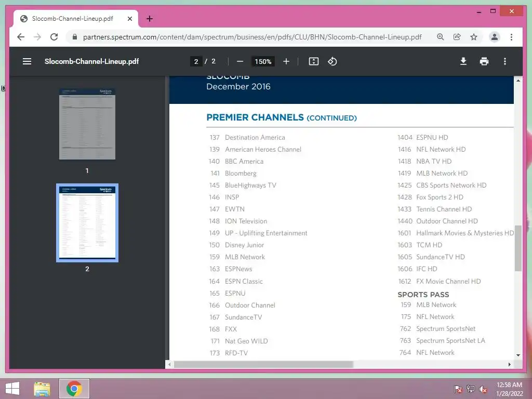Click the 'CBS Sports Network HD' entry
The image size is (532, 399).
point(451,185)
